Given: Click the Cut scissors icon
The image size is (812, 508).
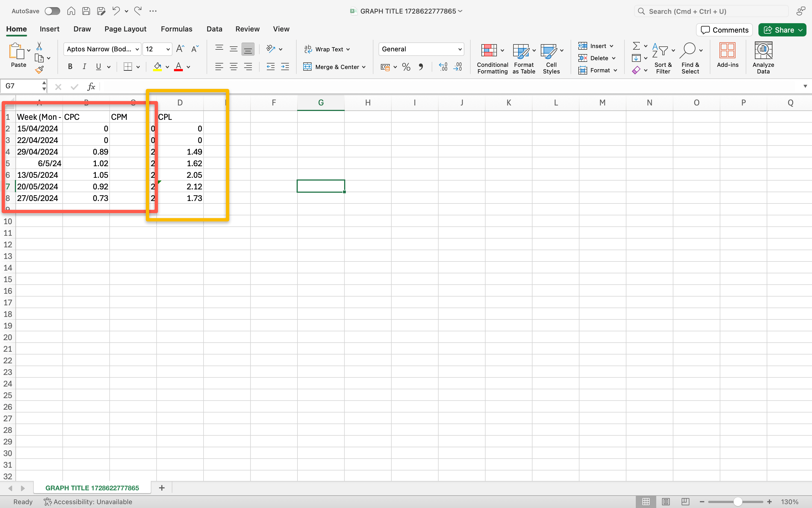Looking at the screenshot, I should coord(39,46).
